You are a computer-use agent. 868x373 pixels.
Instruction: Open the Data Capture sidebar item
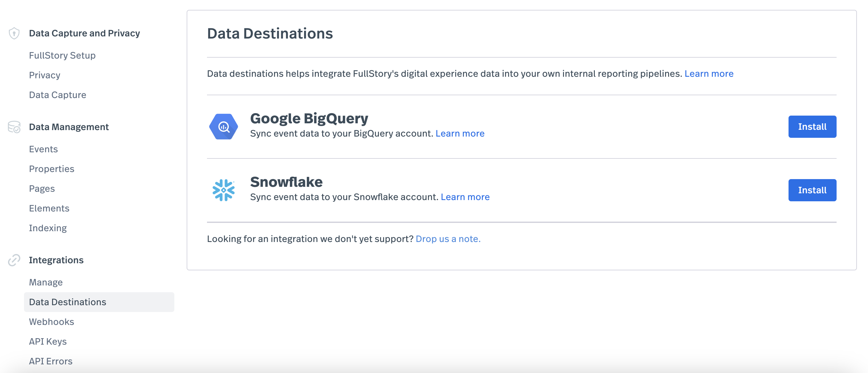coord(58,95)
